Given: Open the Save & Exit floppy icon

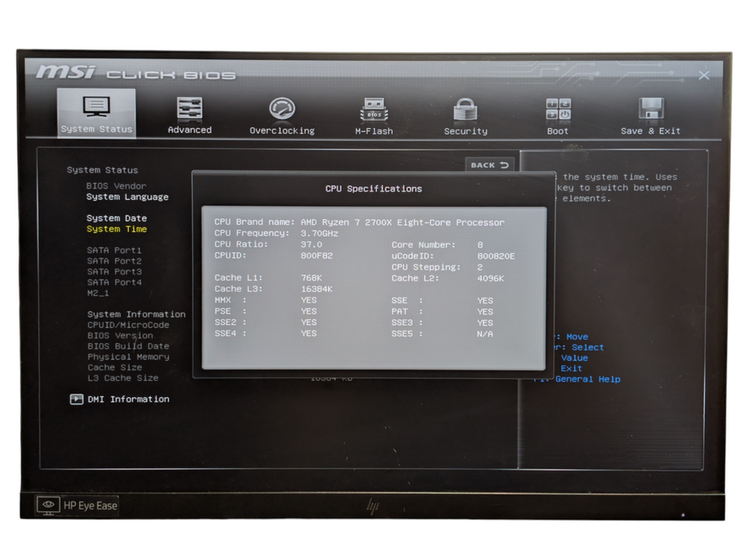Looking at the screenshot, I should point(650,109).
